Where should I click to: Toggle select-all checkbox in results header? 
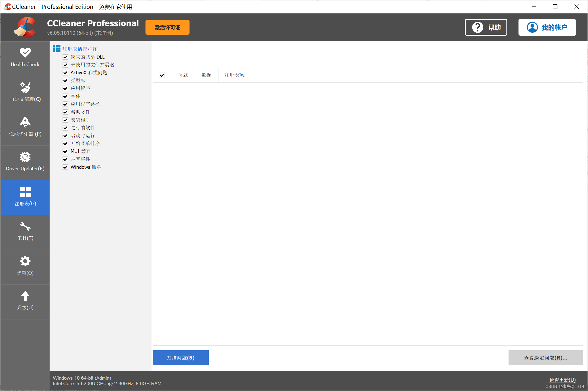(162, 75)
